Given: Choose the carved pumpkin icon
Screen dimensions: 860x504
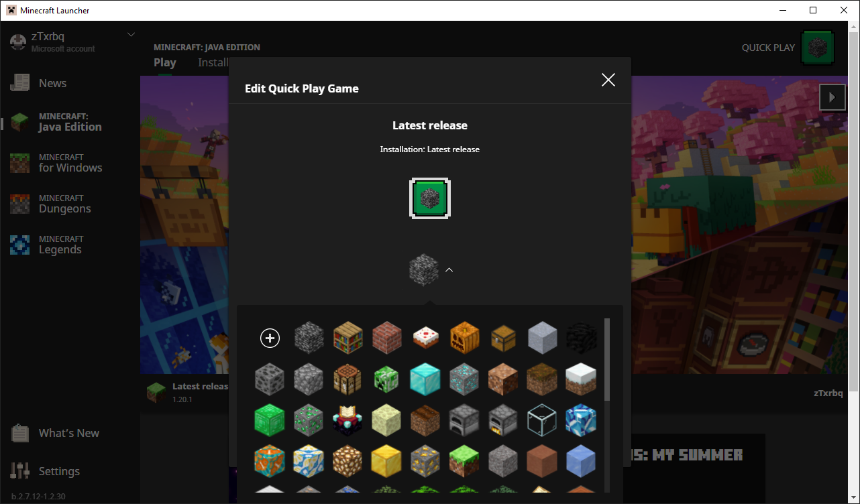Looking at the screenshot, I should point(465,338).
